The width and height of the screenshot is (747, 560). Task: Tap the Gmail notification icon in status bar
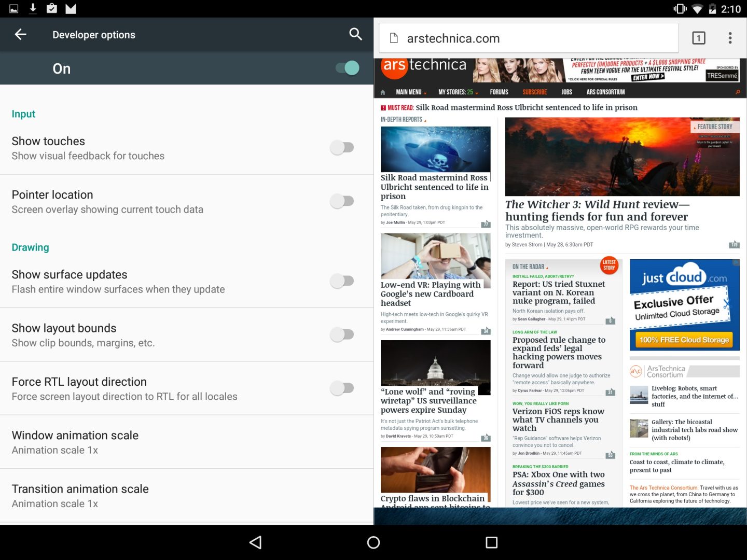click(70, 8)
